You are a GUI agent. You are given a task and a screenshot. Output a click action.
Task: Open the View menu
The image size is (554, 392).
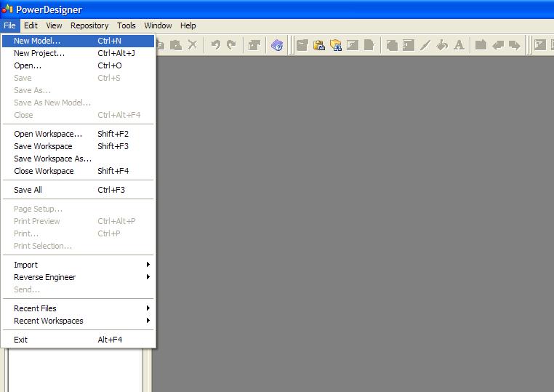[54, 25]
